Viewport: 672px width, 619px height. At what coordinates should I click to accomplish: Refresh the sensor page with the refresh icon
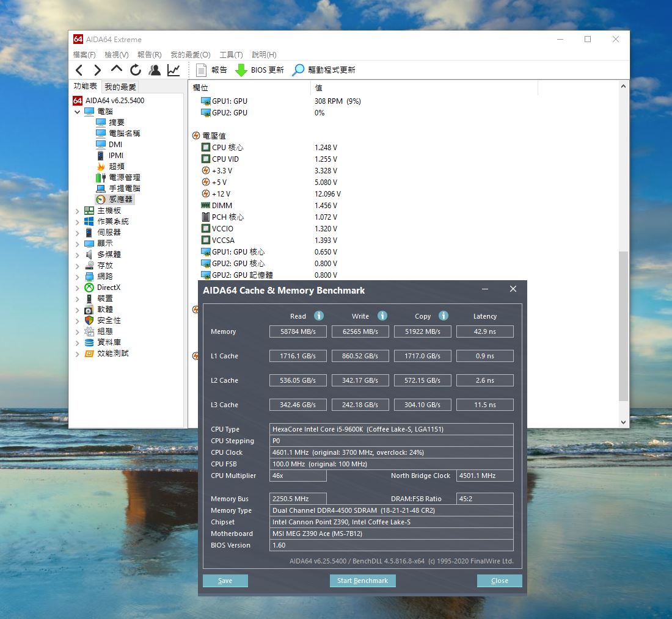point(136,70)
